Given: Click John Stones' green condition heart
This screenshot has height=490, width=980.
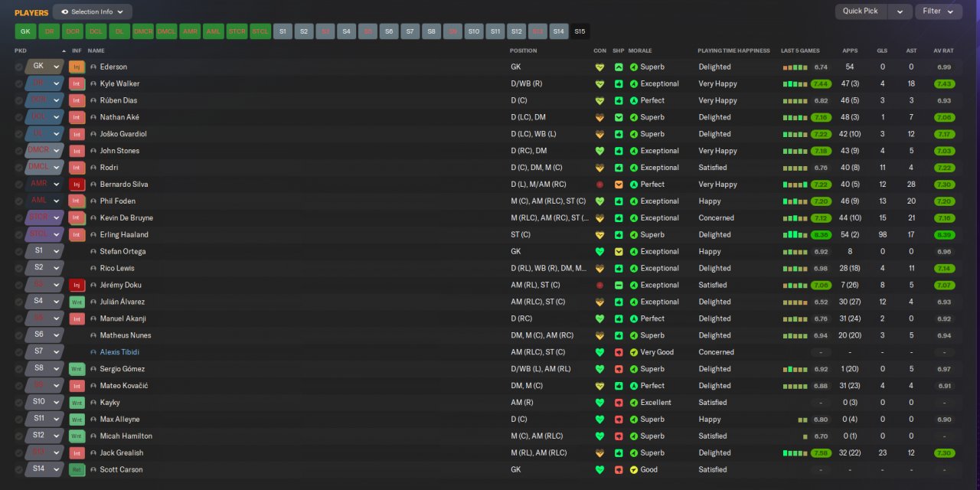Looking at the screenshot, I should tap(599, 151).
